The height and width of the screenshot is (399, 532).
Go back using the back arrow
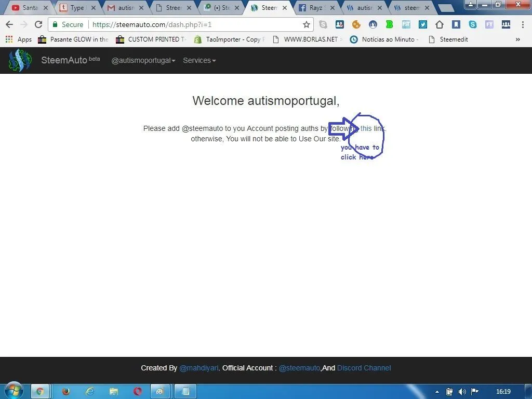(9, 24)
